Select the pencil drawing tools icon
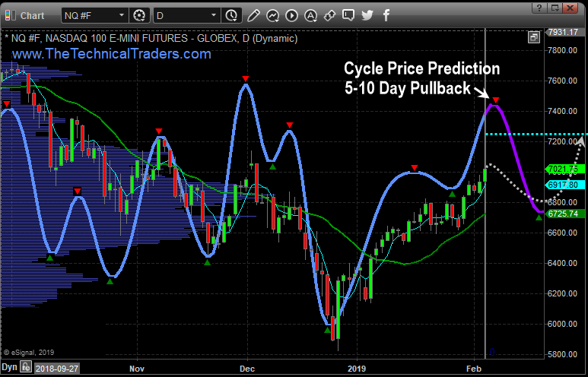The image size is (588, 377). (x=253, y=15)
